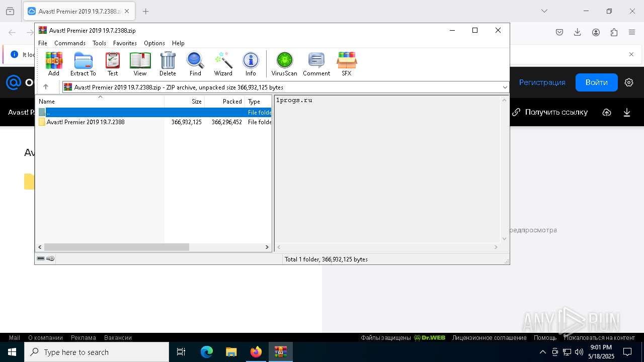Open the Comment tool
Screen dimensions: 644x362
point(316,64)
